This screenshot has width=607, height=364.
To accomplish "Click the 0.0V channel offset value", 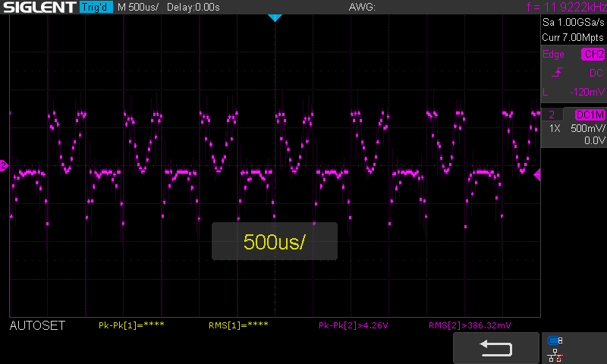I will tap(595, 140).
